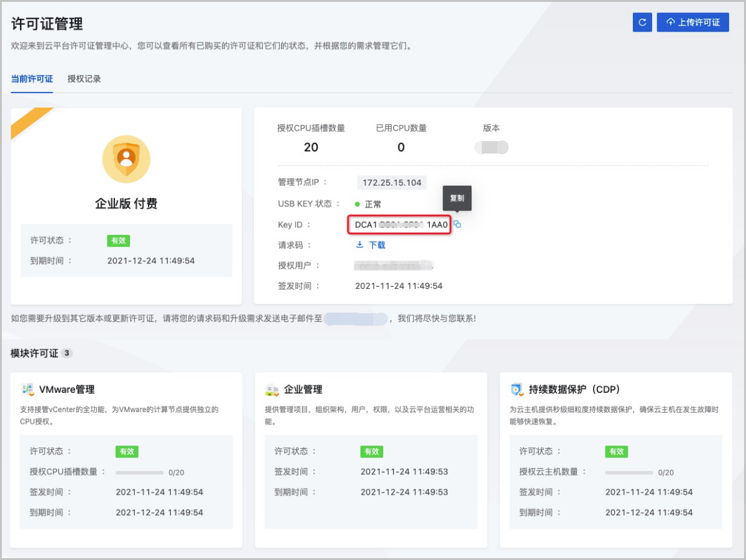Select the 当前许可证 tab
The height and width of the screenshot is (560, 746).
click(x=32, y=79)
